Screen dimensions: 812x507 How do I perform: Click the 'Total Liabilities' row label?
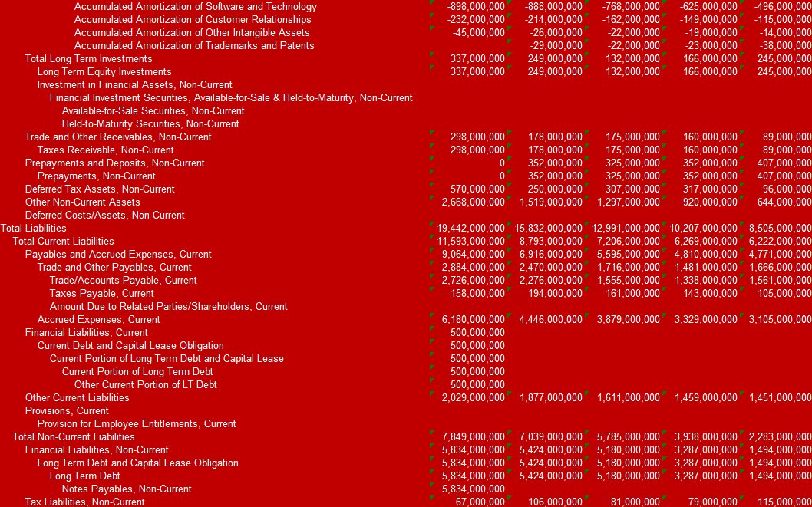(33, 228)
